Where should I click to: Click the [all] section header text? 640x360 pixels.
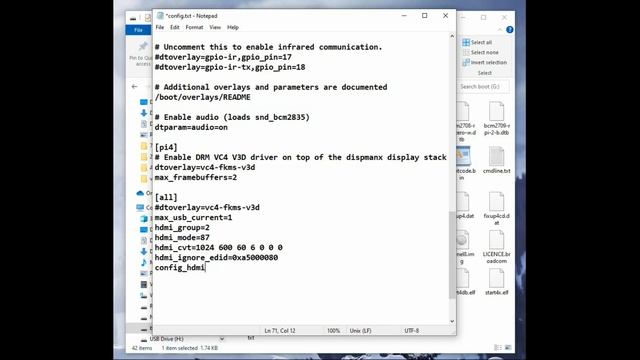166,198
